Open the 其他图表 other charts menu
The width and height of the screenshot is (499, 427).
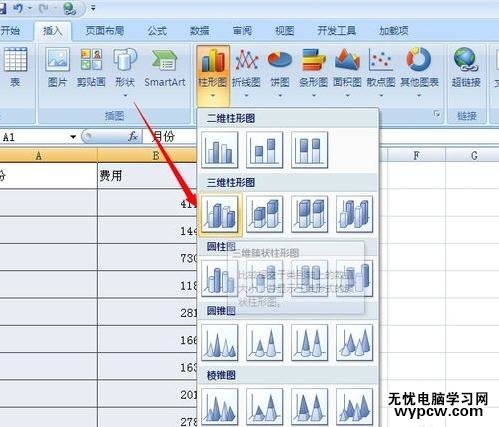click(419, 74)
